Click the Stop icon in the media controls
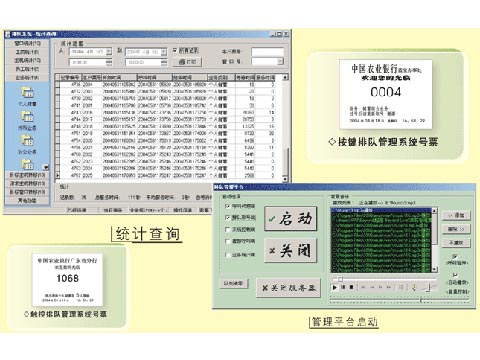480x360 pixels. coord(351,287)
